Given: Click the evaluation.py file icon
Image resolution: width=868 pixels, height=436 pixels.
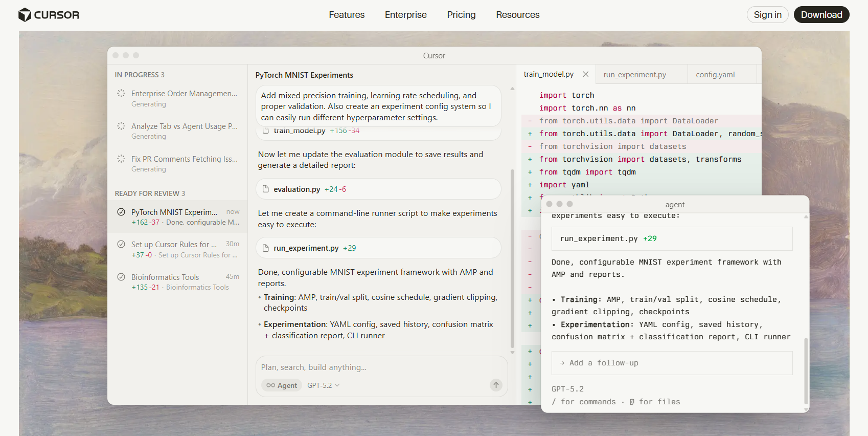Looking at the screenshot, I should [266, 189].
